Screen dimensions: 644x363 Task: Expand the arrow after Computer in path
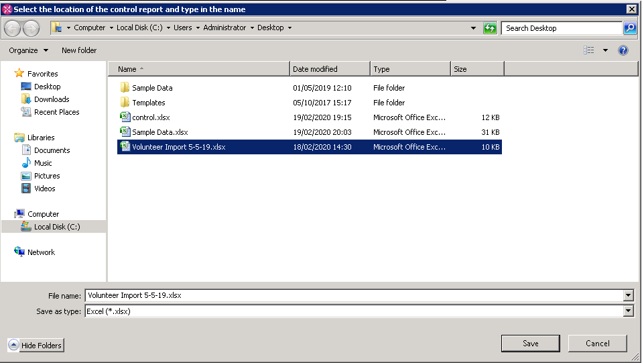click(x=111, y=28)
